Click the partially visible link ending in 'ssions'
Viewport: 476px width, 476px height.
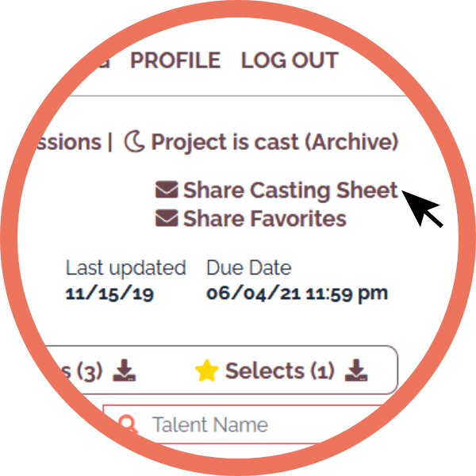(x=69, y=142)
